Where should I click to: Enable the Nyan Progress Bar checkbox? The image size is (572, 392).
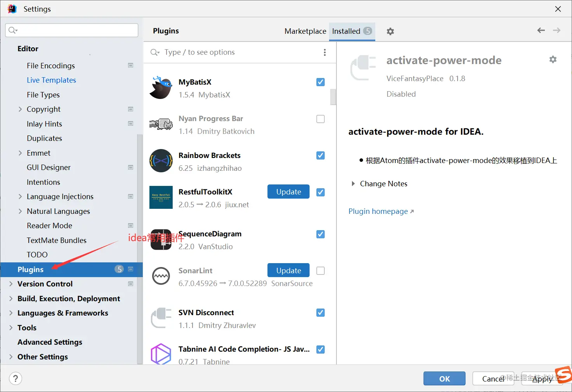[321, 119]
